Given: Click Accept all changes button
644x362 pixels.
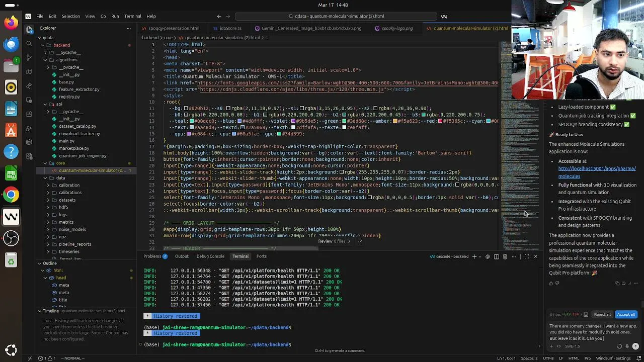Looking at the screenshot, I should click(x=626, y=314).
